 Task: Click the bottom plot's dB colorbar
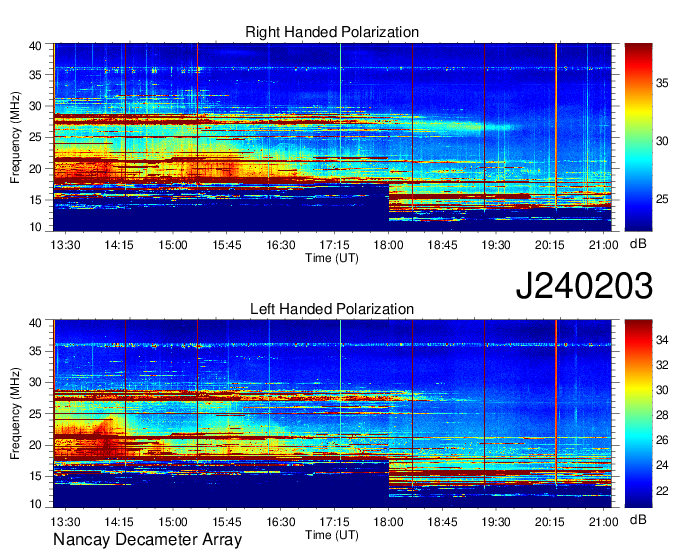coord(638,414)
